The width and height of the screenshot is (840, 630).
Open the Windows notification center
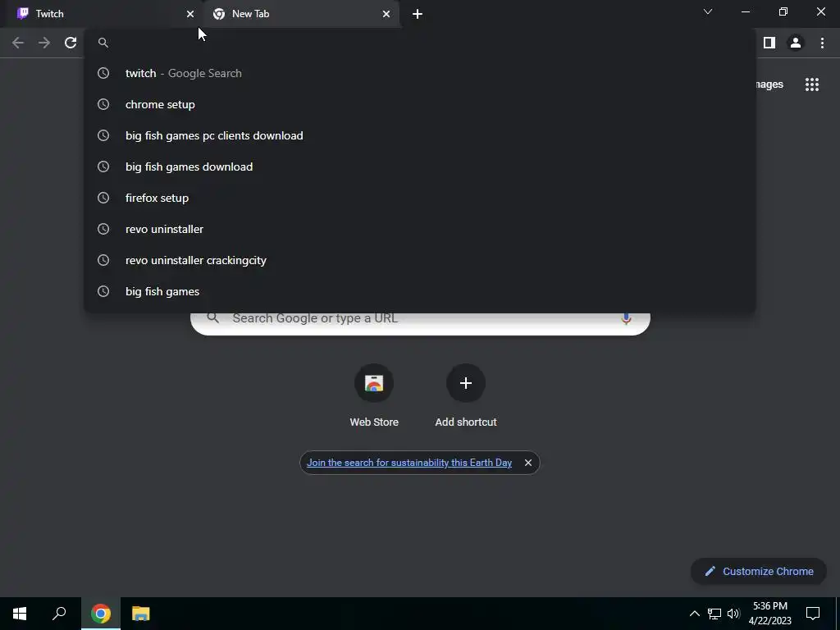(x=813, y=614)
